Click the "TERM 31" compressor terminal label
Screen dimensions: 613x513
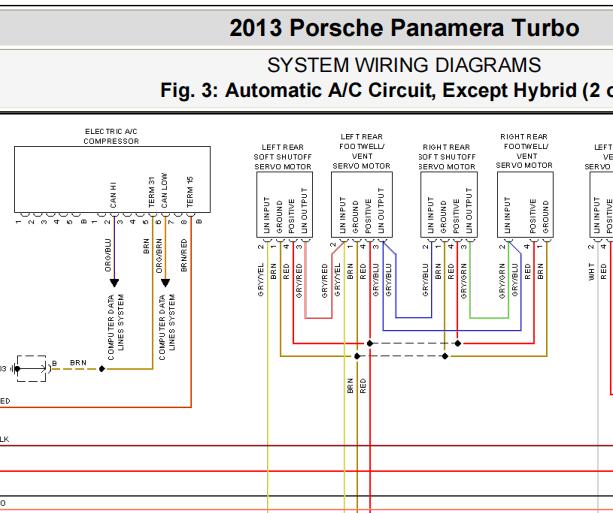tap(151, 192)
